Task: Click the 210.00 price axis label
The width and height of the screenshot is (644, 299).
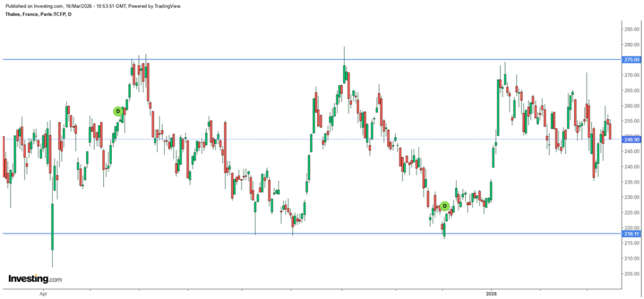Action: (x=631, y=259)
